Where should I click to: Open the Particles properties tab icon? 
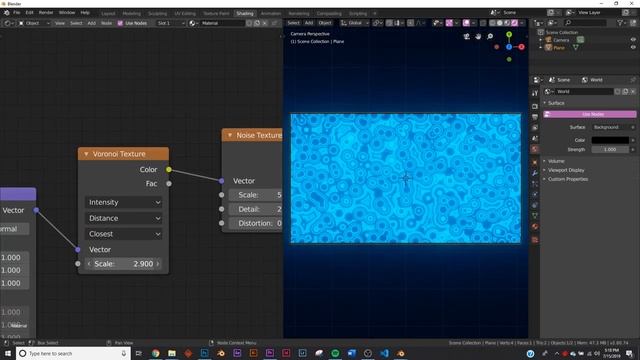click(x=535, y=184)
